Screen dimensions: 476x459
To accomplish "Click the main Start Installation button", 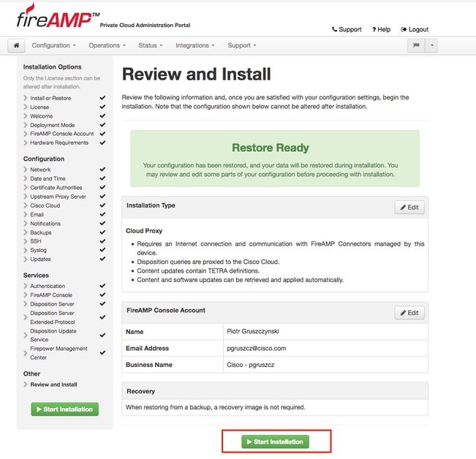I will pos(275,441).
